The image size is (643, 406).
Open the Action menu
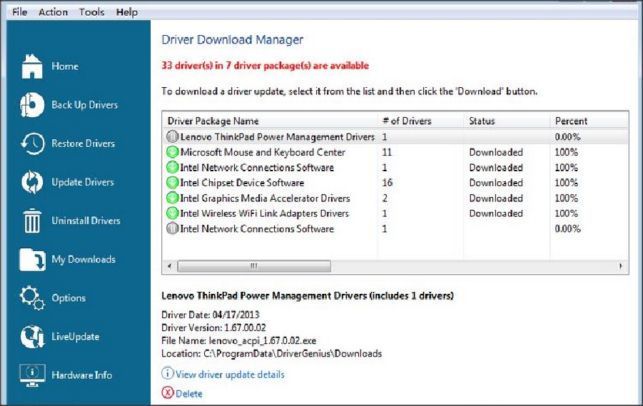pyautogui.click(x=53, y=12)
